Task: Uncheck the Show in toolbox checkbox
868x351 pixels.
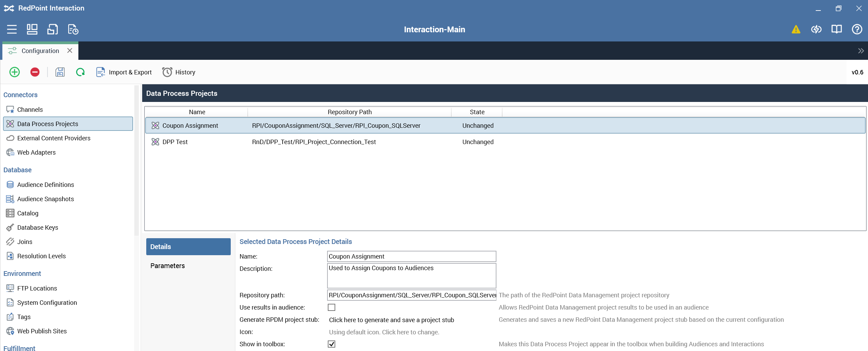Action: click(332, 344)
